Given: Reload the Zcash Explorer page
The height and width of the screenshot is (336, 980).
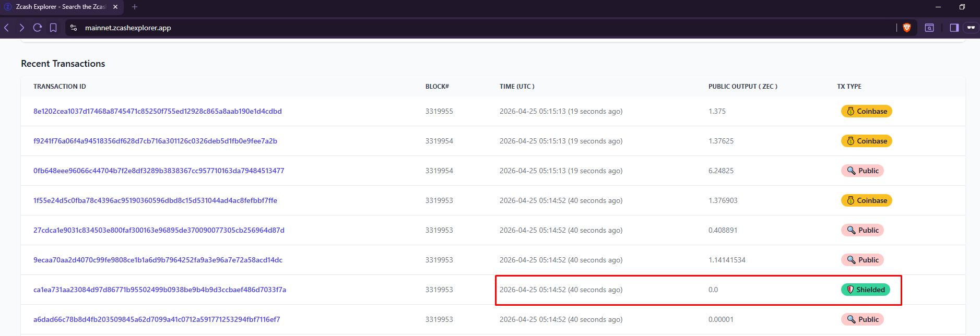Looking at the screenshot, I should 38,28.
